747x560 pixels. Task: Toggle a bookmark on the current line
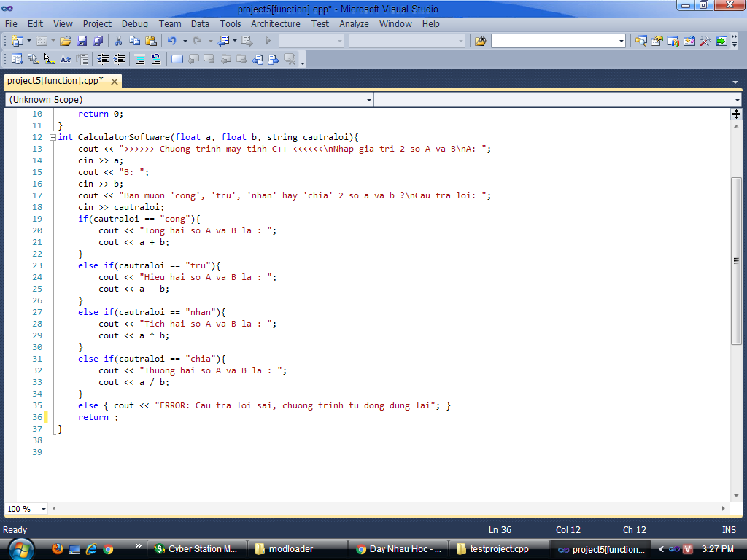tap(177, 60)
